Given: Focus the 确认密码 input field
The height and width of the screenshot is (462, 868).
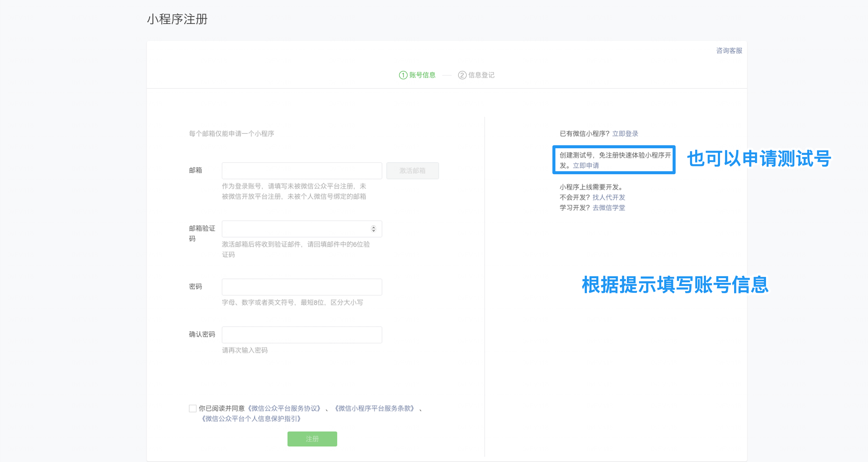Looking at the screenshot, I should 302,335.
